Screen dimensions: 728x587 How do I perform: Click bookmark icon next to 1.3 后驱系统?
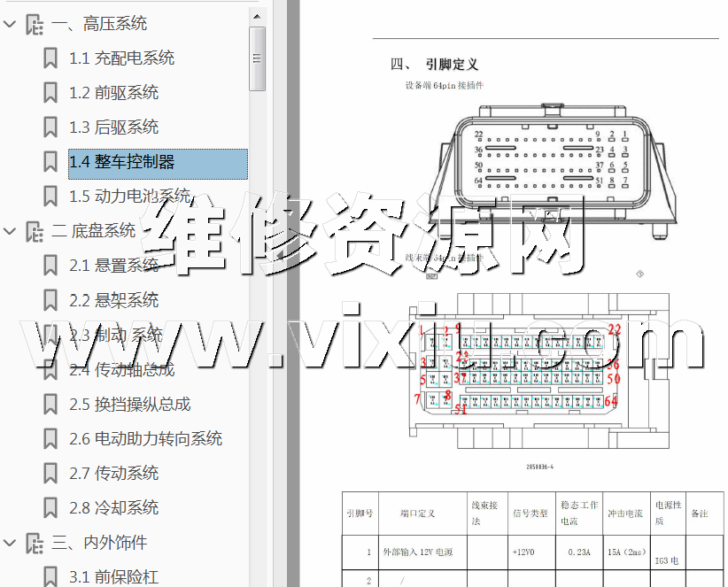click(x=50, y=127)
